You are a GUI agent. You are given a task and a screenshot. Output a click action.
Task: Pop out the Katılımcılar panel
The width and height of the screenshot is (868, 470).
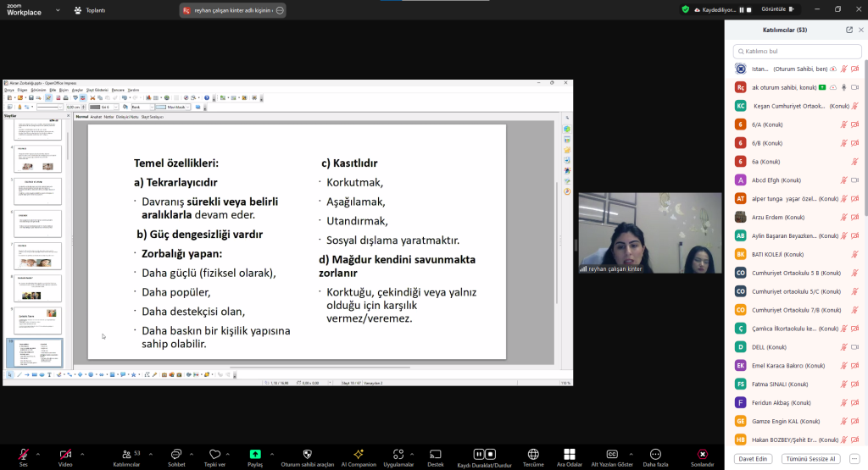pyautogui.click(x=849, y=30)
